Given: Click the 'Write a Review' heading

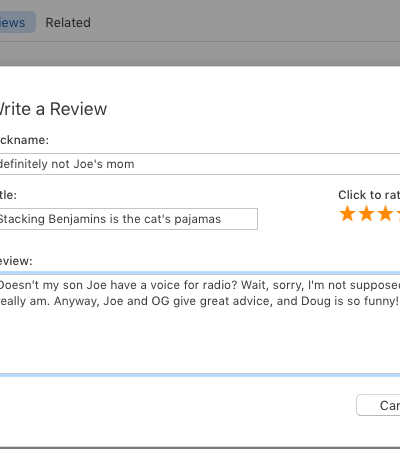Looking at the screenshot, I should pos(53,109).
